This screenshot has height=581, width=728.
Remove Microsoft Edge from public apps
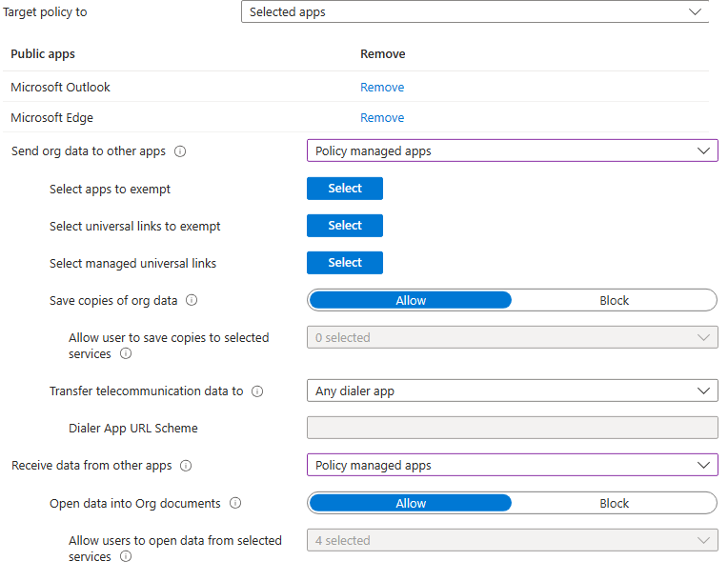[x=382, y=118]
